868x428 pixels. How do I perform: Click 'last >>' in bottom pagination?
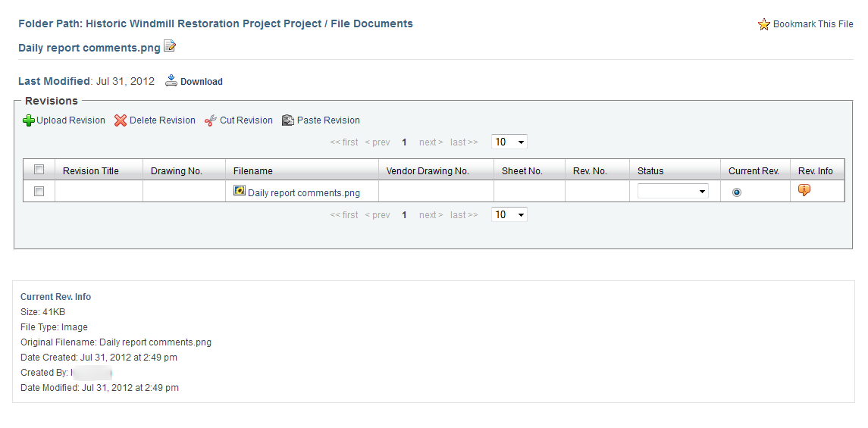464,215
